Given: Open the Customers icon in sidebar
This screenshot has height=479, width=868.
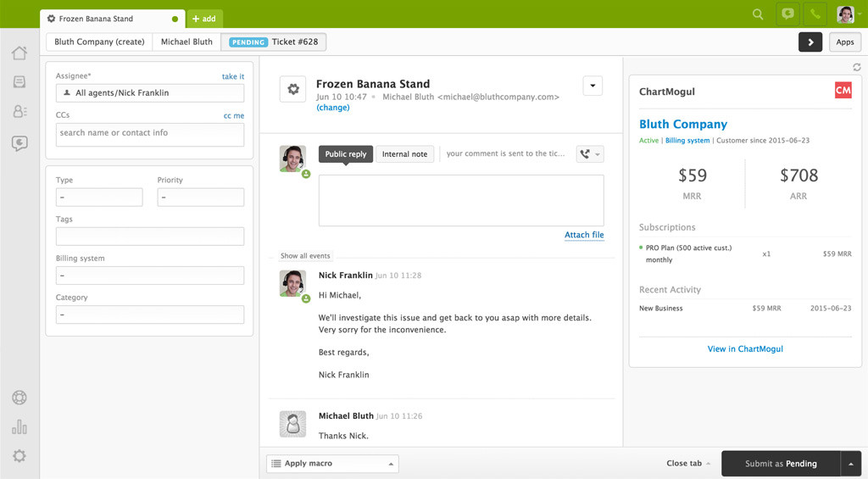Looking at the screenshot, I should (x=19, y=111).
